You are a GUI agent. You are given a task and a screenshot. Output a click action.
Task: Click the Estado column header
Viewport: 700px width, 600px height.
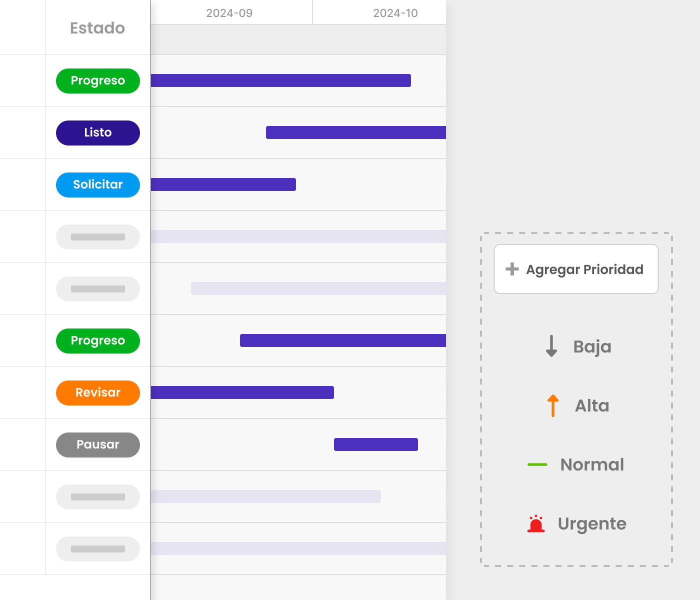point(97,28)
